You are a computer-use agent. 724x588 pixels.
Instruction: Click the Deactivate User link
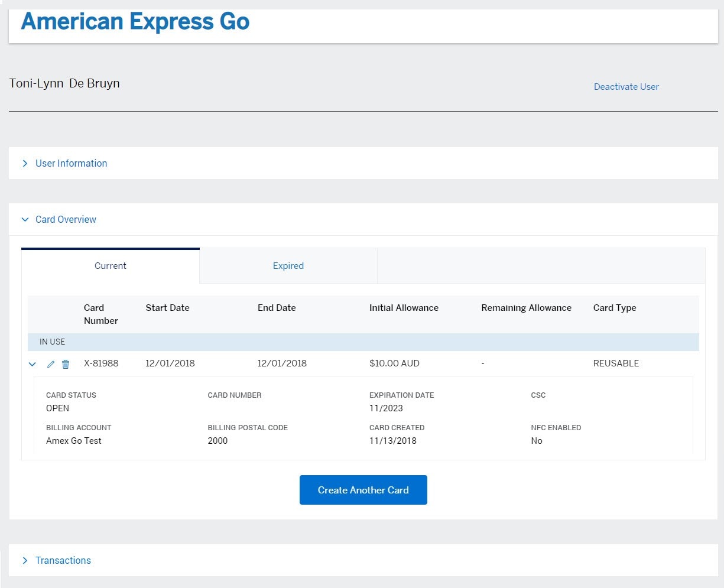[x=626, y=87]
